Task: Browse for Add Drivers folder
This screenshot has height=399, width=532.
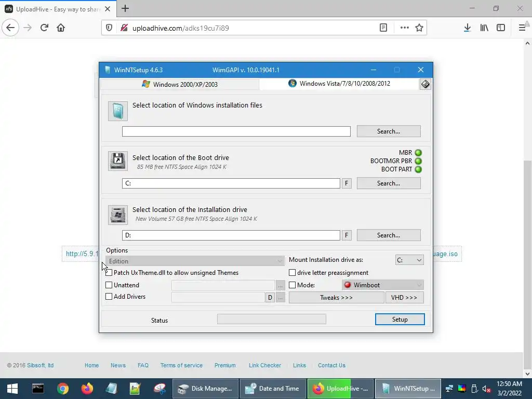Action: click(x=280, y=298)
